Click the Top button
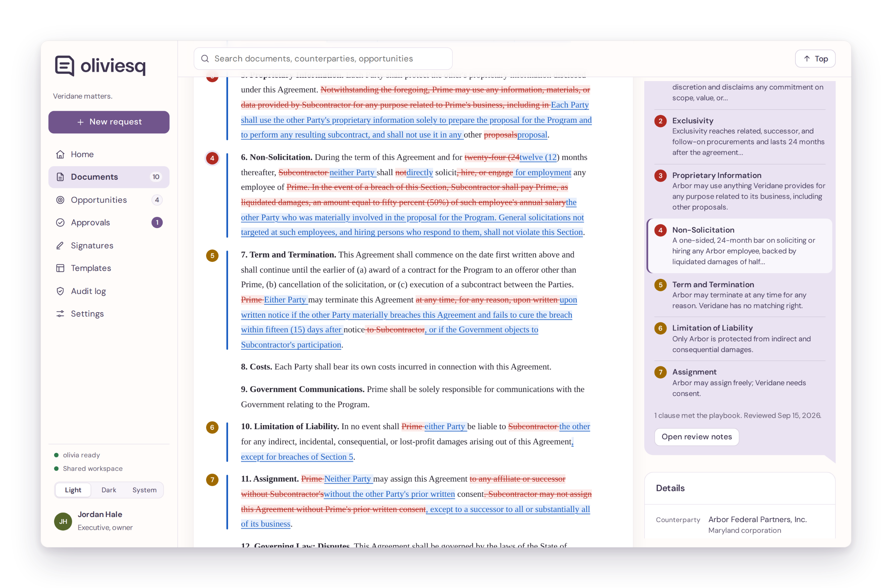892x588 pixels. pos(815,58)
